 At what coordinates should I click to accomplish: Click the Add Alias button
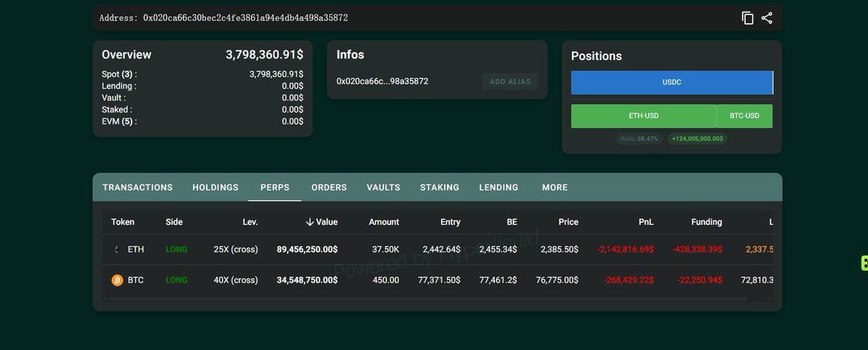(x=510, y=82)
